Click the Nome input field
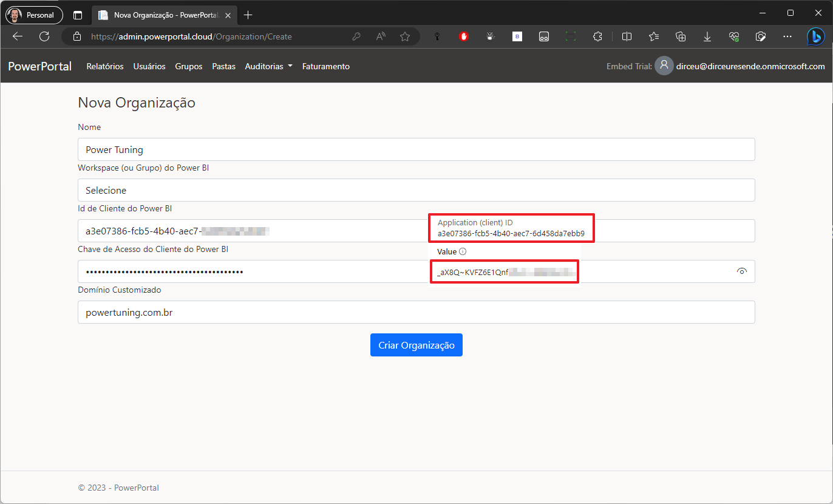833x504 pixels. (x=416, y=149)
